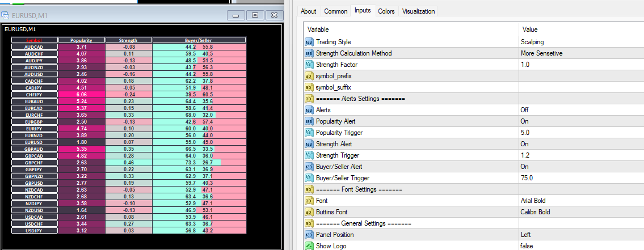Click the Font string variable icon
This screenshot has width=644, height=250.
309,201
